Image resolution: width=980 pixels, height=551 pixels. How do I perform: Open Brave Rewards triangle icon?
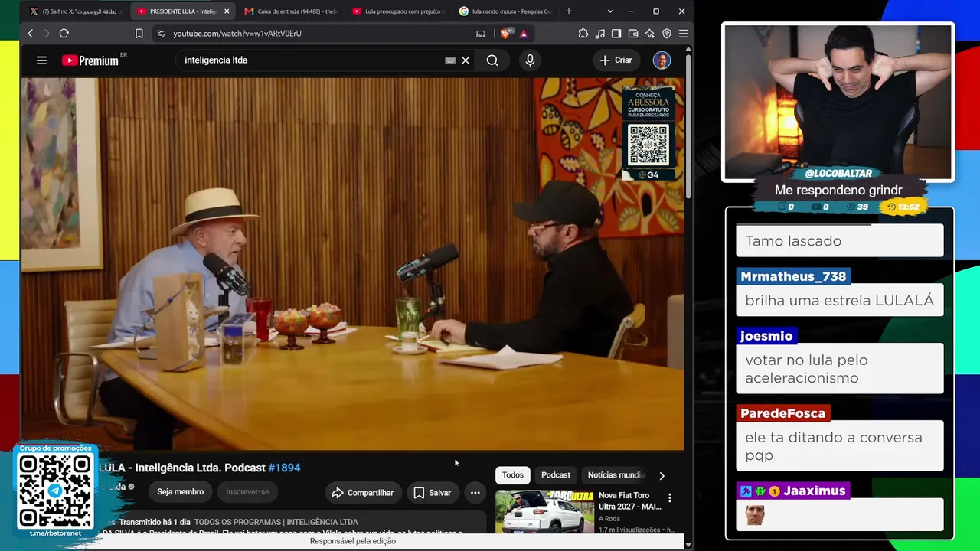[524, 34]
